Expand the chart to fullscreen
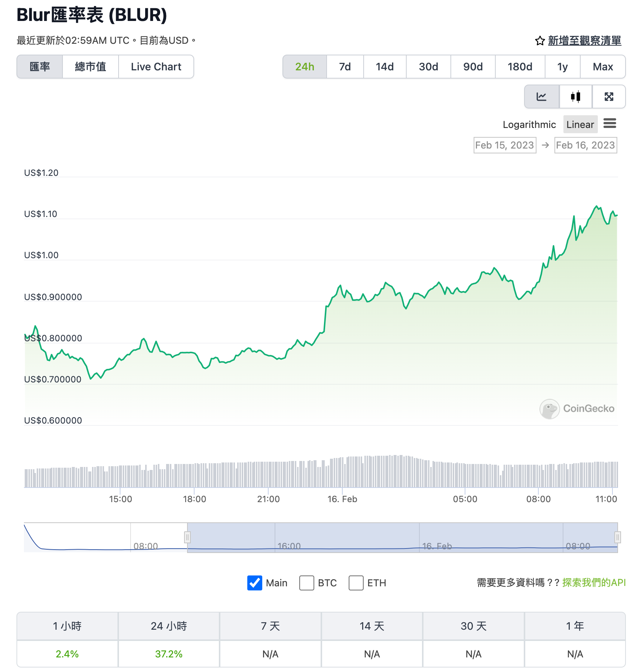636x672 pixels. point(609,97)
